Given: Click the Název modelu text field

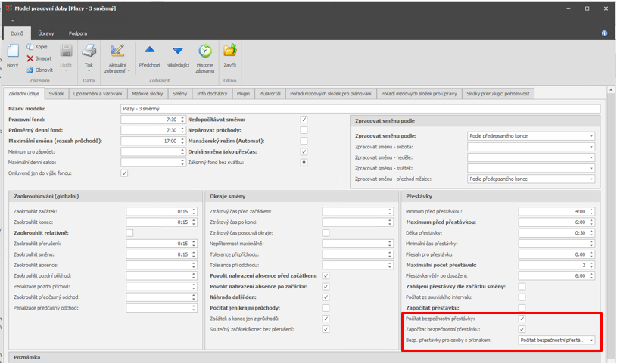Looking at the screenshot, I should coord(360,109).
